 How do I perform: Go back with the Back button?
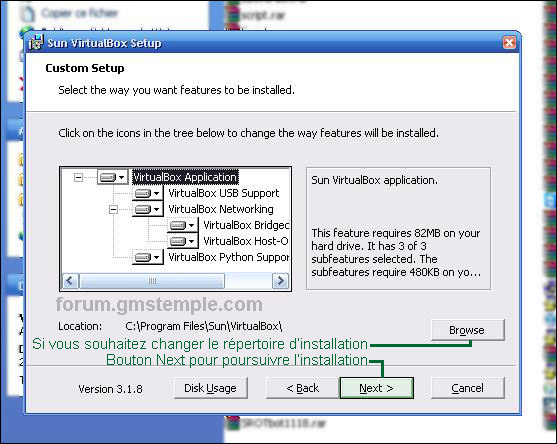(x=303, y=388)
